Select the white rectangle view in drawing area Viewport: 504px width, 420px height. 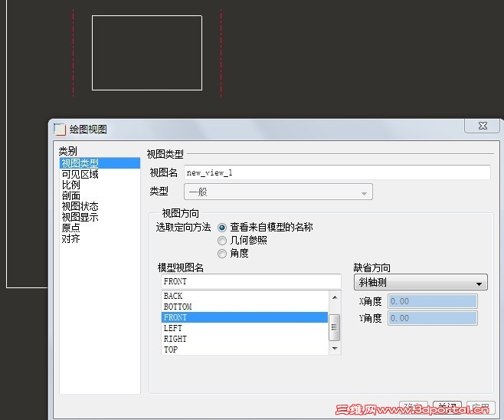click(x=147, y=53)
